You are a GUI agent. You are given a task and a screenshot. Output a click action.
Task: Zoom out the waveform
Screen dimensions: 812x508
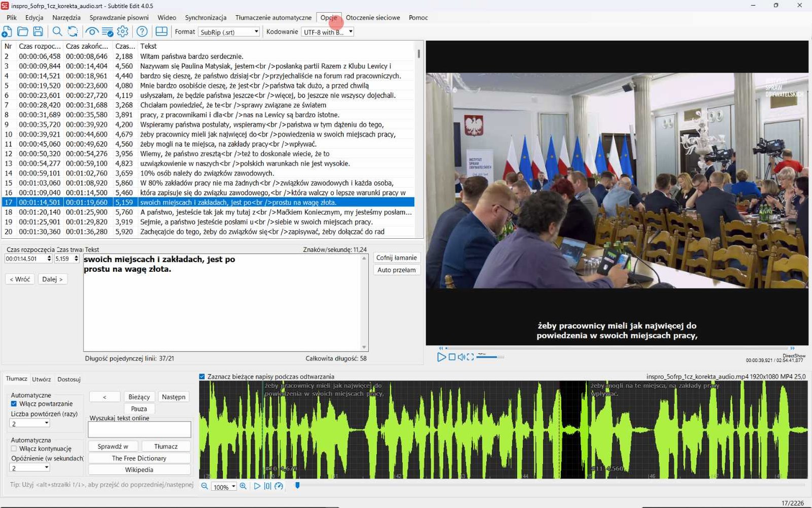pyautogui.click(x=205, y=486)
